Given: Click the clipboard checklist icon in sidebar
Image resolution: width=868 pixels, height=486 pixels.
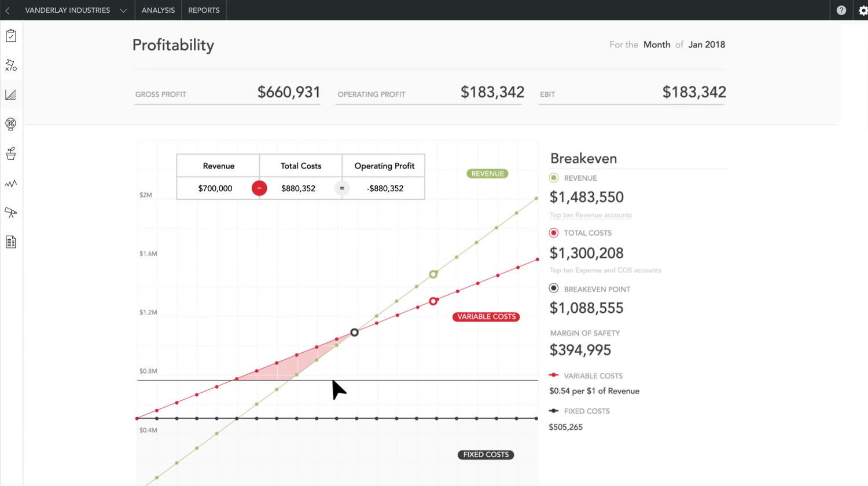Looking at the screenshot, I should [11, 36].
